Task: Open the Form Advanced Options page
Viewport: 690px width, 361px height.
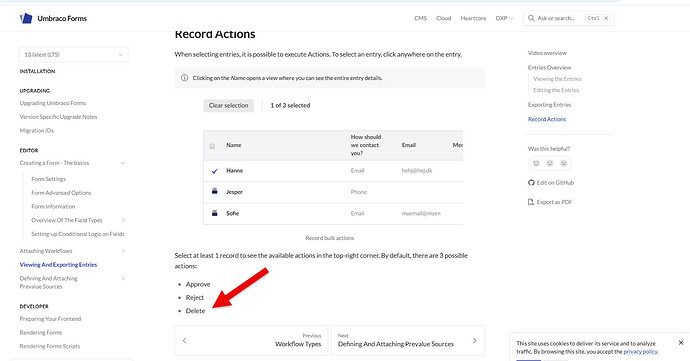Action: [61, 192]
